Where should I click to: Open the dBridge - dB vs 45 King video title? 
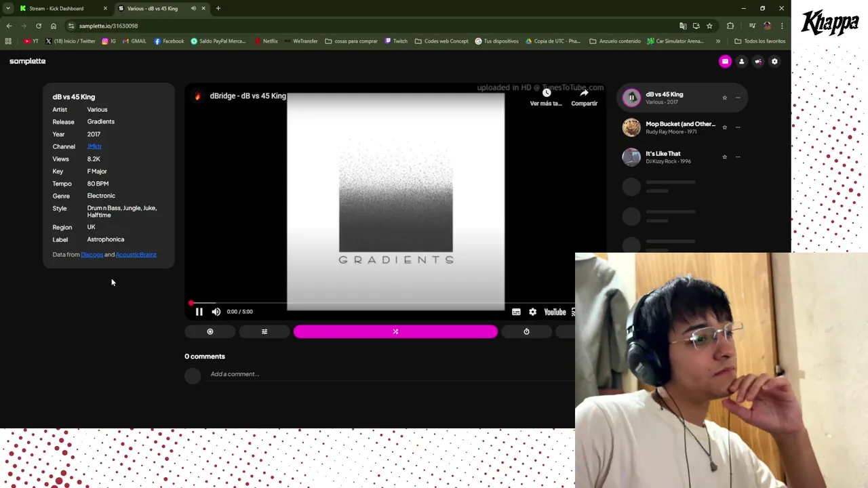248,96
